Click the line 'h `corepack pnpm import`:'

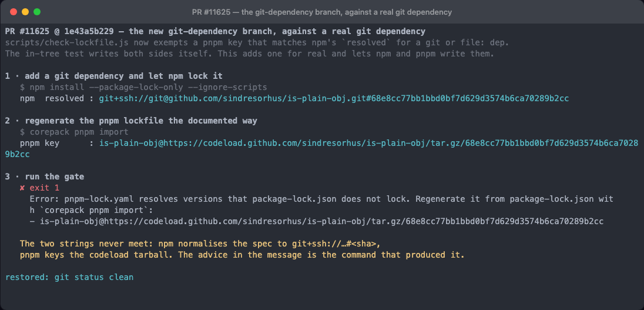click(x=91, y=210)
